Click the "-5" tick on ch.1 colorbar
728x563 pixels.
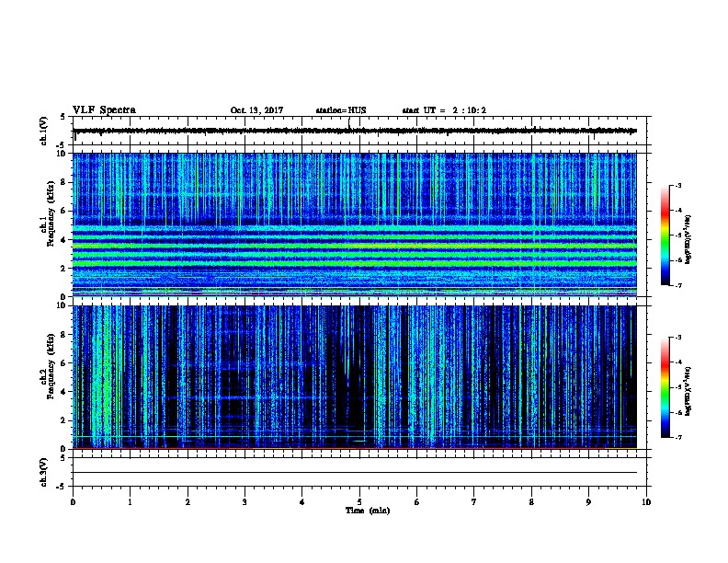tap(677, 236)
